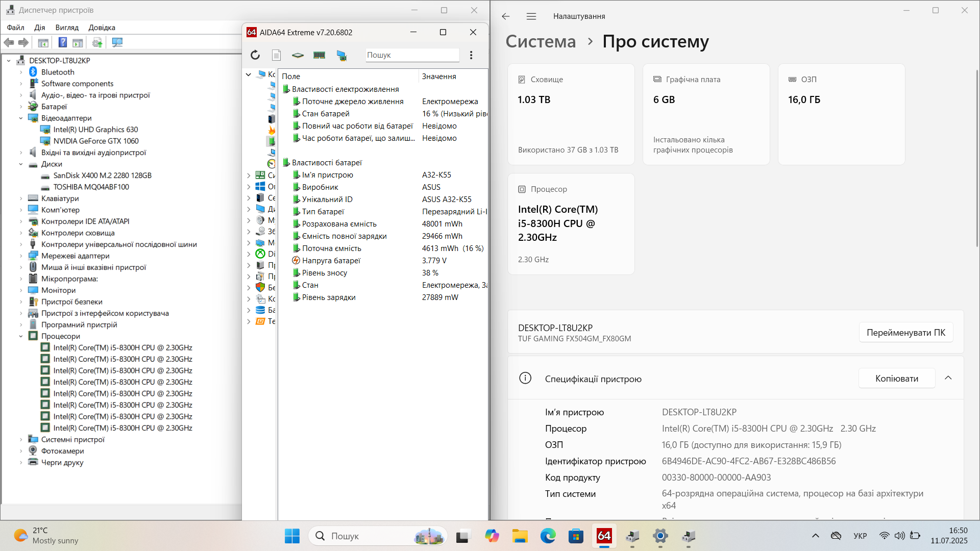The image size is (980, 551).
Task: Open Copilot from the taskbar
Action: [x=492, y=536]
